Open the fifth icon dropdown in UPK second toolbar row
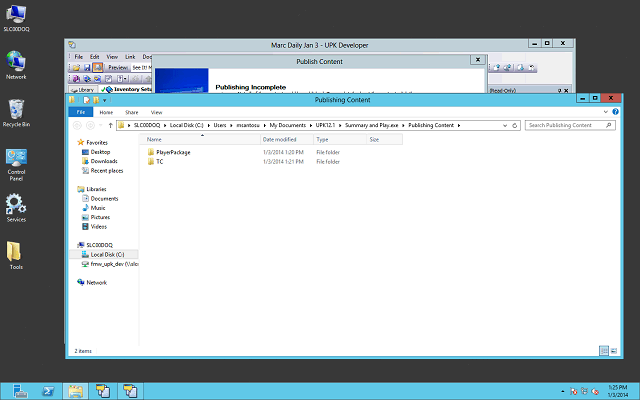The width and height of the screenshot is (640, 400). tap(122, 78)
